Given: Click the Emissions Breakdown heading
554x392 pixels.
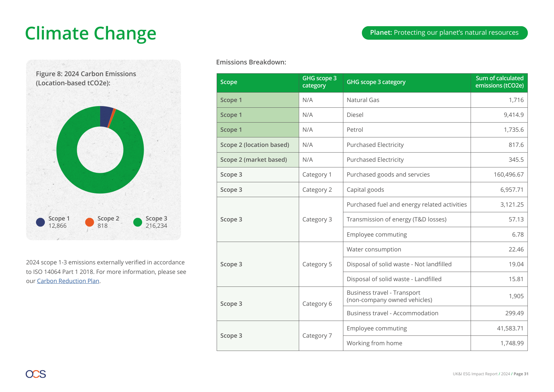Looking at the screenshot, I should tap(251, 62).
